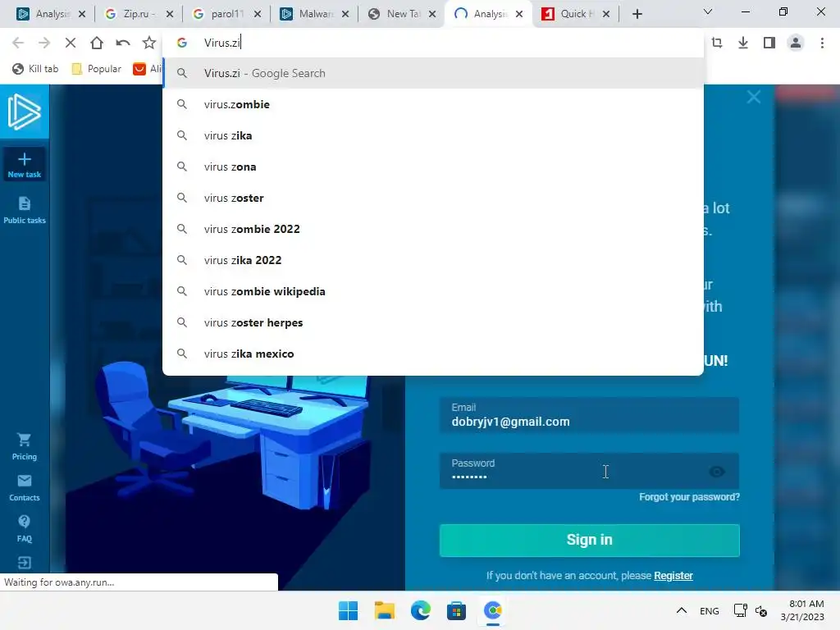Click the sign-in arrow icon below FAQ
This screenshot has width=840, height=630.
point(24,563)
